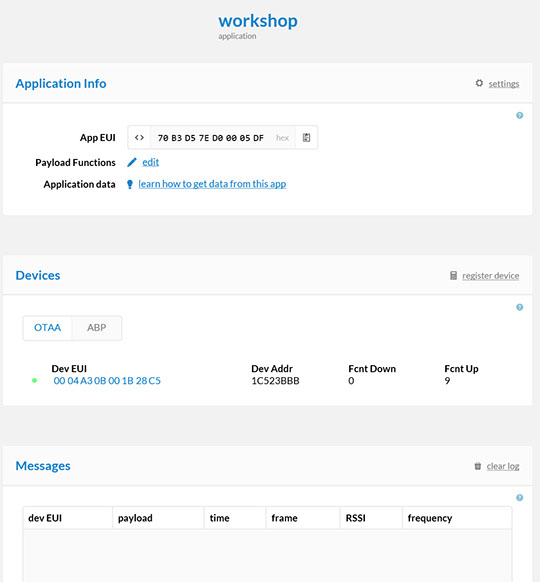Click the edit payload functions link
Screen dimensions: 540x582
pyautogui.click(x=150, y=162)
